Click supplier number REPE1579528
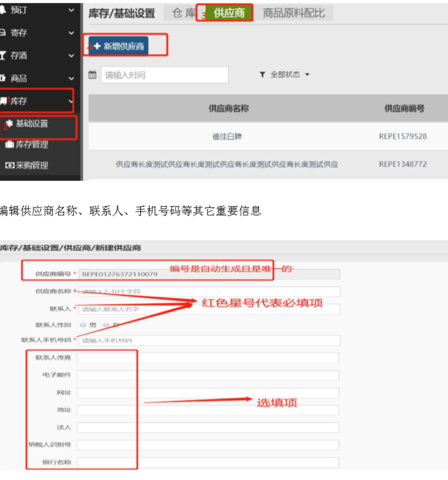This screenshot has height=480, width=448. pos(402,136)
